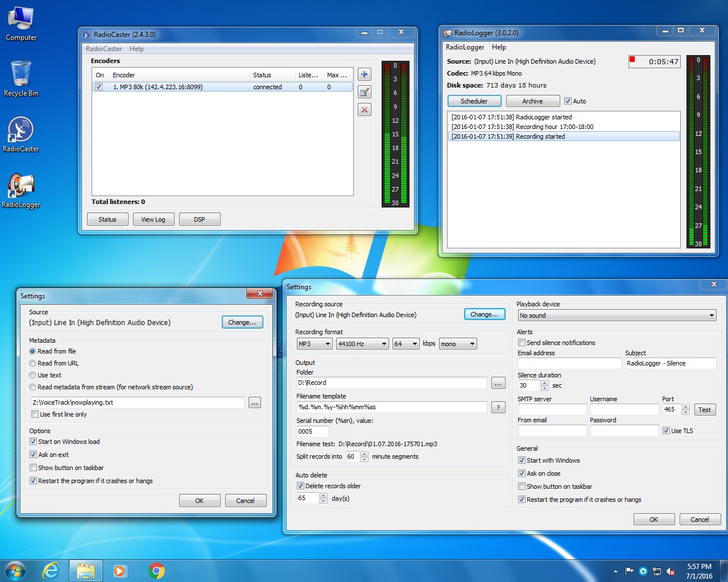Screen dimensions: 728x582
Task: Open Windows Explorer from the taskbar
Action: (86, 571)
